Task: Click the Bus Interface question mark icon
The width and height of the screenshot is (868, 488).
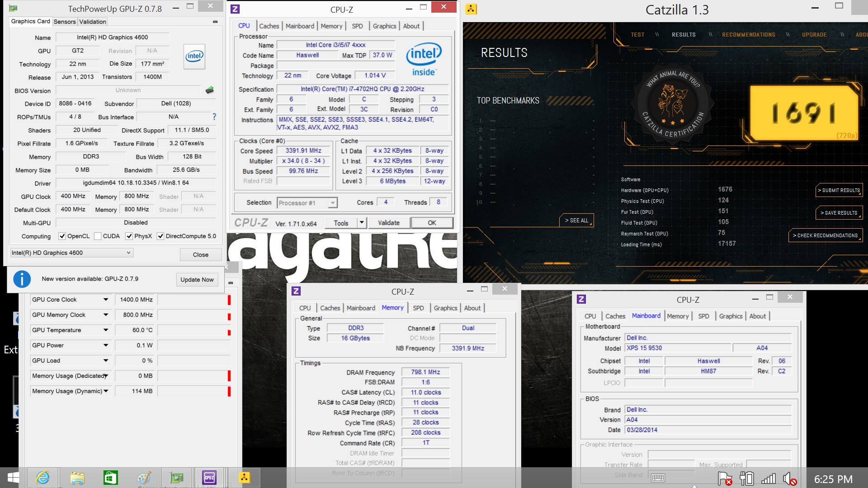Action: (214, 117)
